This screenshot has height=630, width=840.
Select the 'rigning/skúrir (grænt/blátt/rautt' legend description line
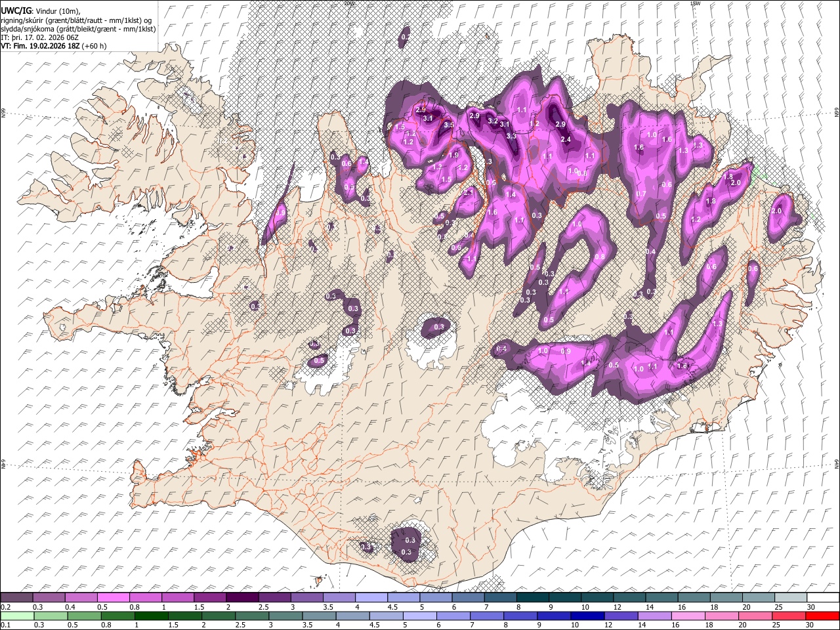tap(77, 20)
